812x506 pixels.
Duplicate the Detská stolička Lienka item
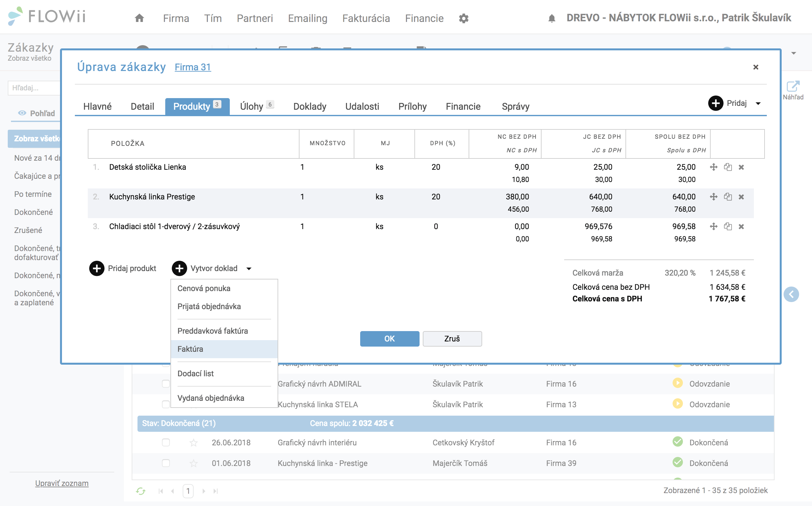tap(728, 167)
